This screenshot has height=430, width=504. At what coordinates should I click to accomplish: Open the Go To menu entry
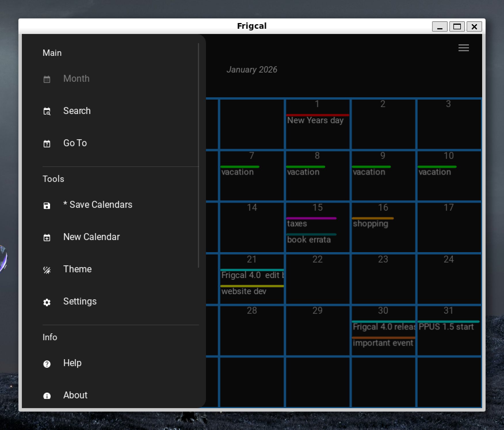75,143
